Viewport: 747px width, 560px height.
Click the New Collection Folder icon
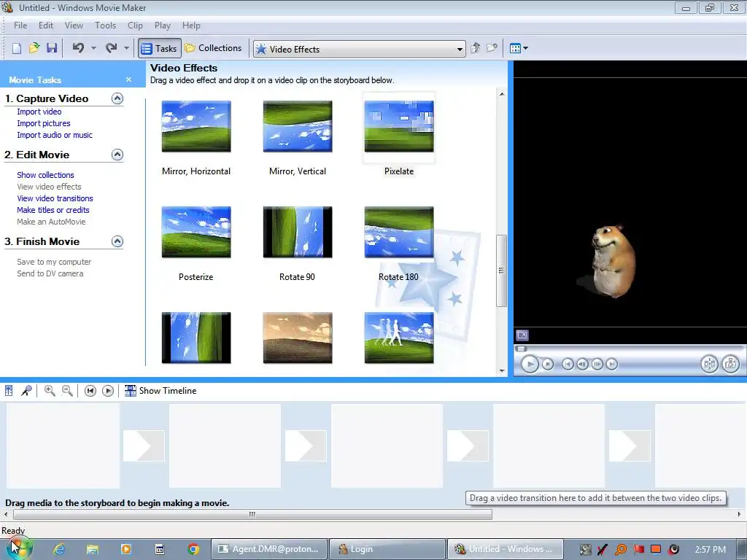click(x=492, y=48)
